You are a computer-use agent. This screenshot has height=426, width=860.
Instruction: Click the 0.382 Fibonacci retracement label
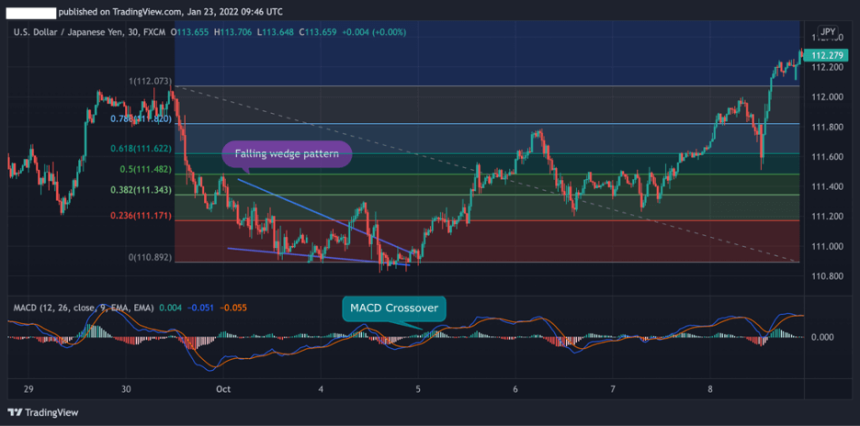pyautogui.click(x=141, y=189)
